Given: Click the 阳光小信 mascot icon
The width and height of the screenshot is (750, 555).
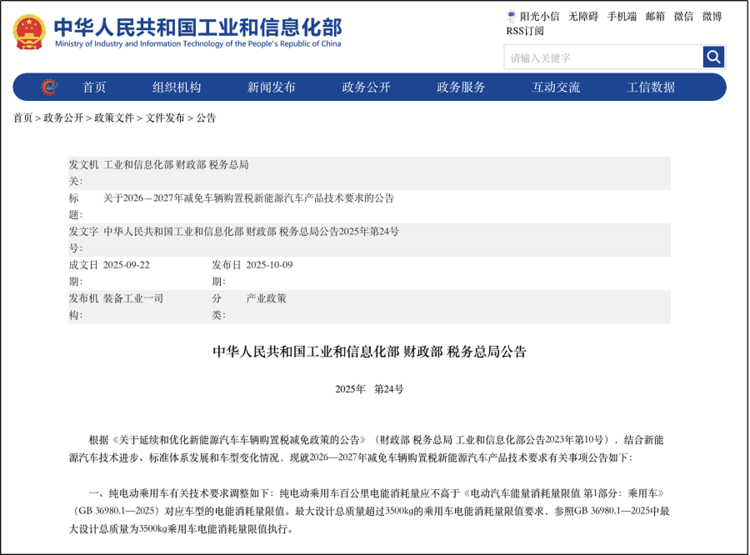Looking at the screenshot, I should 512,17.
